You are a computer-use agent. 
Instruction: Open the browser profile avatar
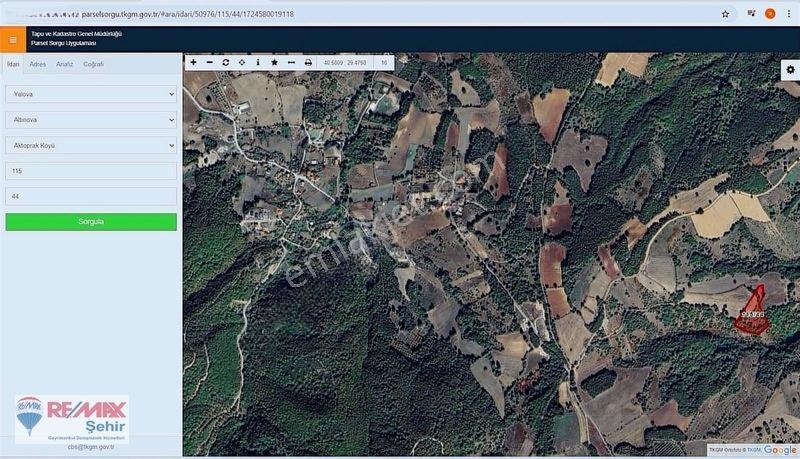click(770, 14)
